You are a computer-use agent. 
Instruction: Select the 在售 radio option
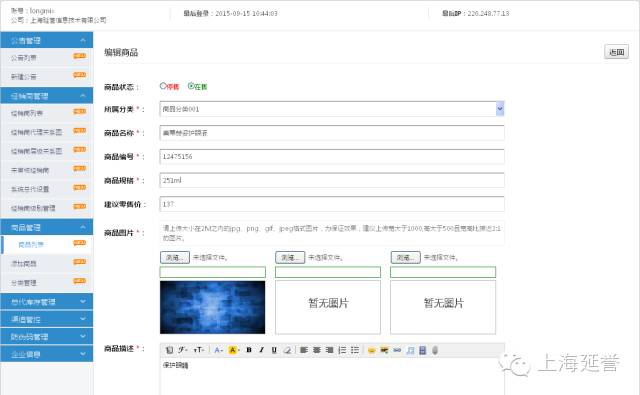pos(191,86)
